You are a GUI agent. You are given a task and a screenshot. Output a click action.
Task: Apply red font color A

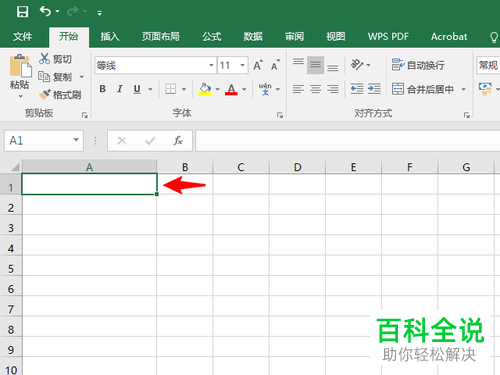pyautogui.click(x=231, y=89)
